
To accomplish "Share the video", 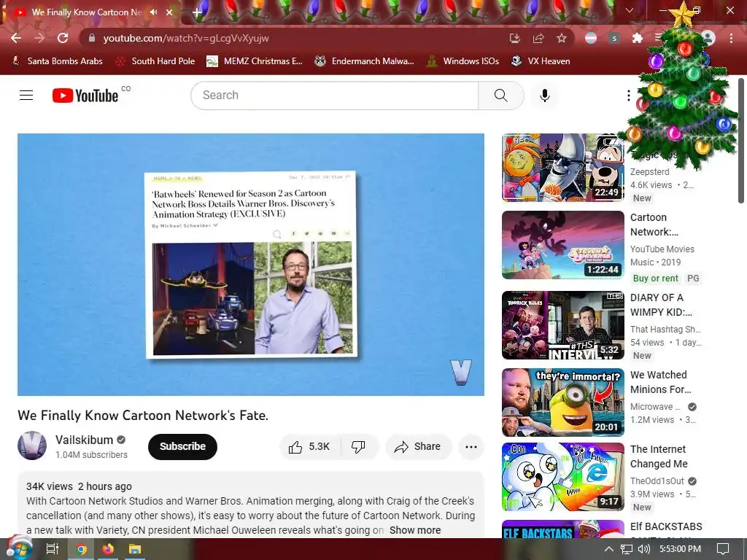I will (x=418, y=447).
